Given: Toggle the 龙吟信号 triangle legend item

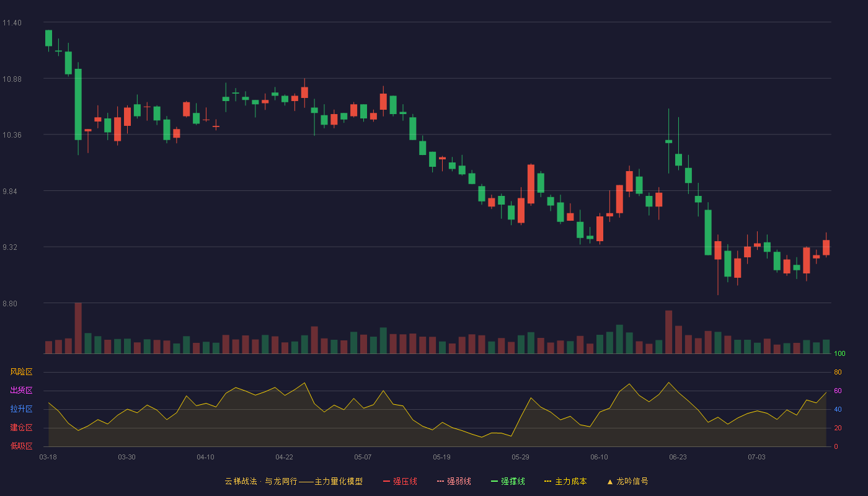Looking at the screenshot, I should [x=627, y=481].
